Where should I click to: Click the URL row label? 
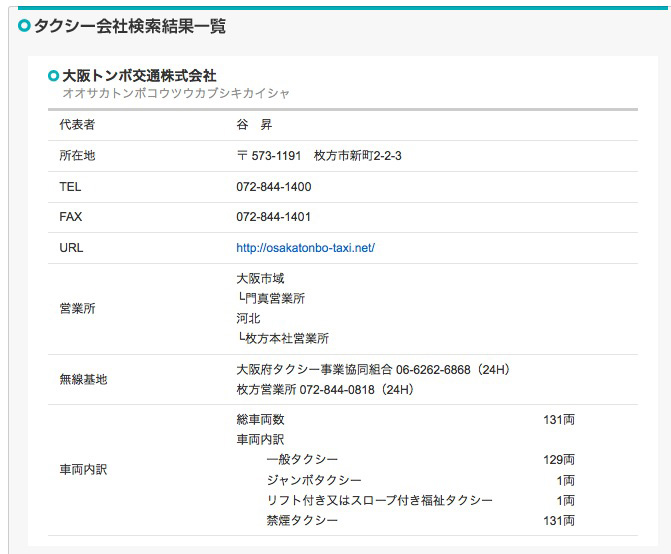click(x=71, y=248)
